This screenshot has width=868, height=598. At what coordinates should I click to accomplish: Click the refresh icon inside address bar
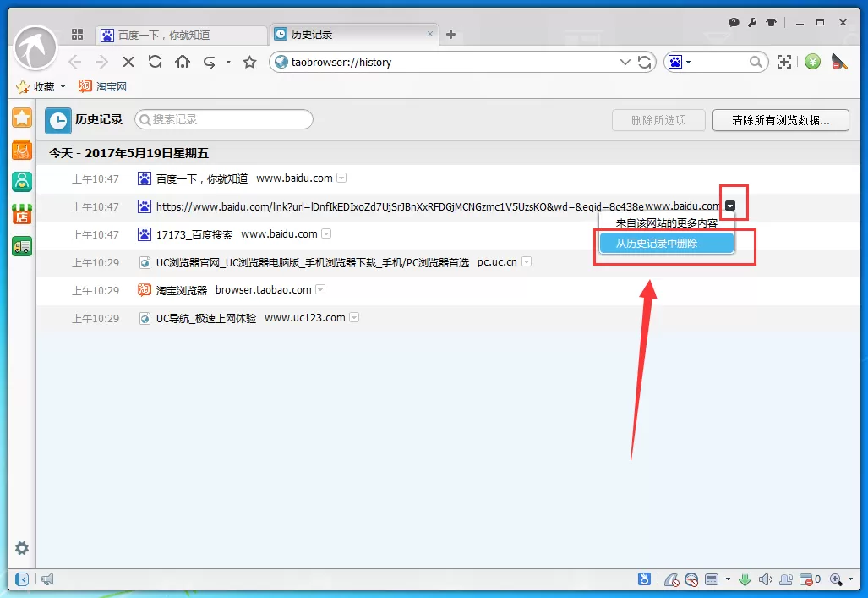[x=644, y=62]
